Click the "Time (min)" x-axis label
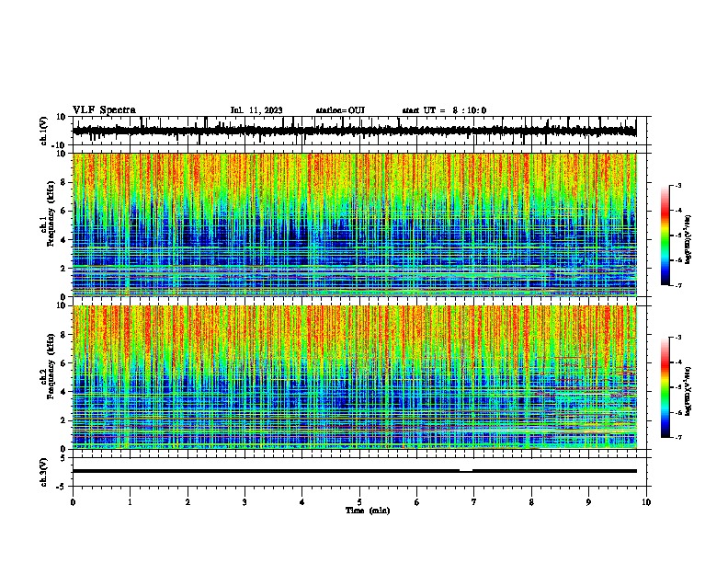728x563 pixels. point(368,511)
